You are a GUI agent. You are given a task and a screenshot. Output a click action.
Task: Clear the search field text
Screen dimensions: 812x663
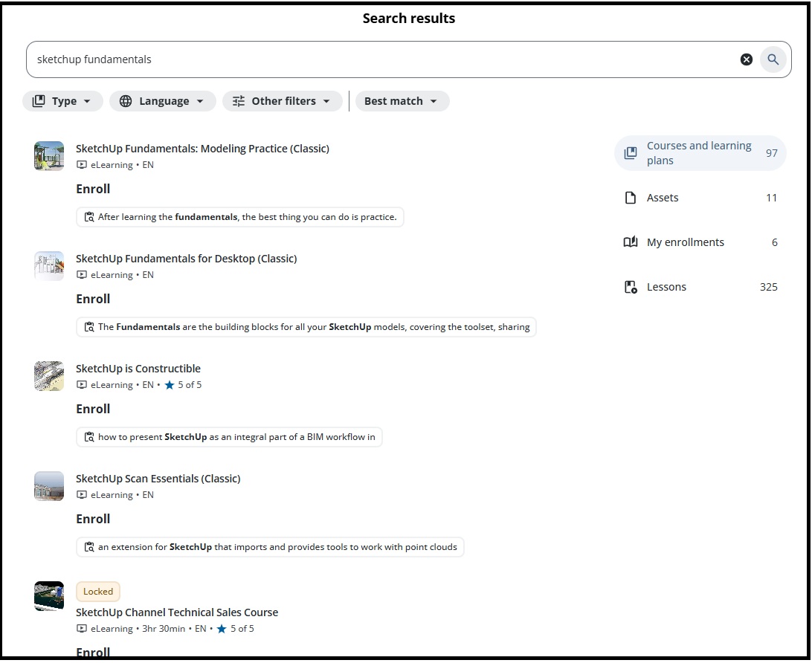click(747, 59)
